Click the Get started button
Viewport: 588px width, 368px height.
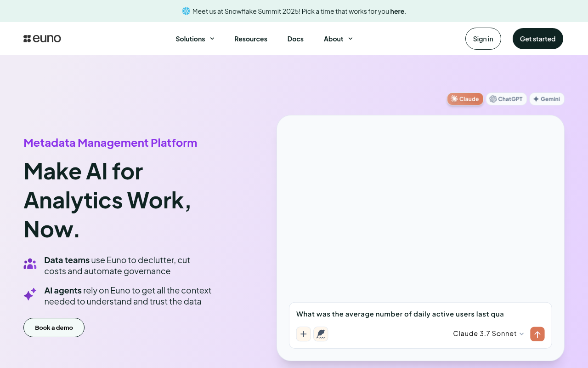pyautogui.click(x=537, y=39)
